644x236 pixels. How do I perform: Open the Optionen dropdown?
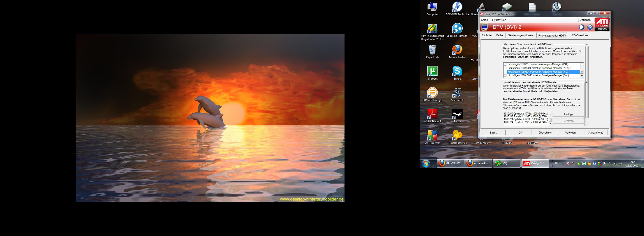click(x=586, y=20)
